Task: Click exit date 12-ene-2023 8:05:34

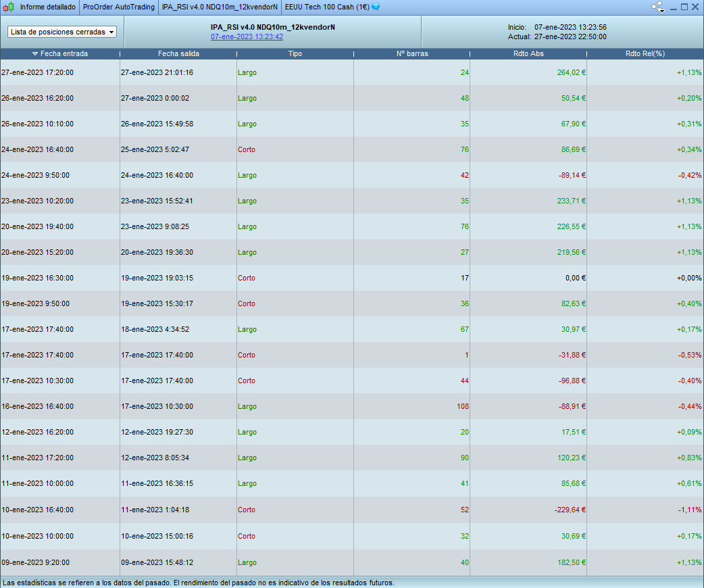Action: (x=155, y=458)
